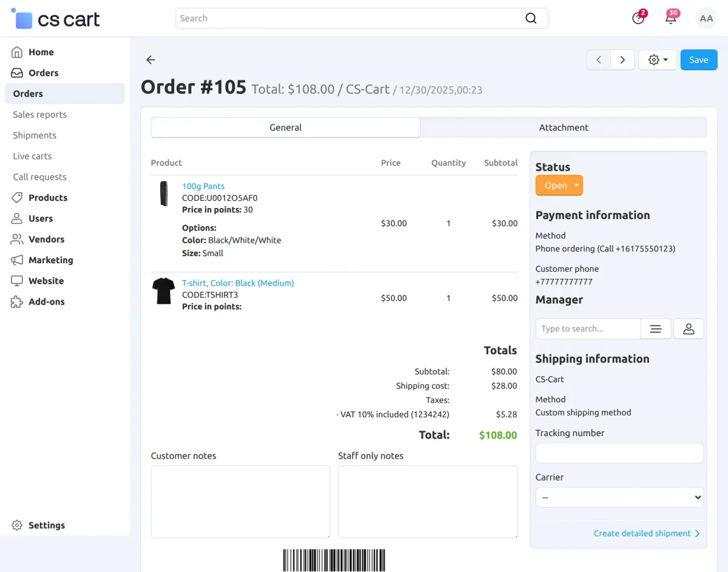Open the Marketing section icon

(x=18, y=260)
